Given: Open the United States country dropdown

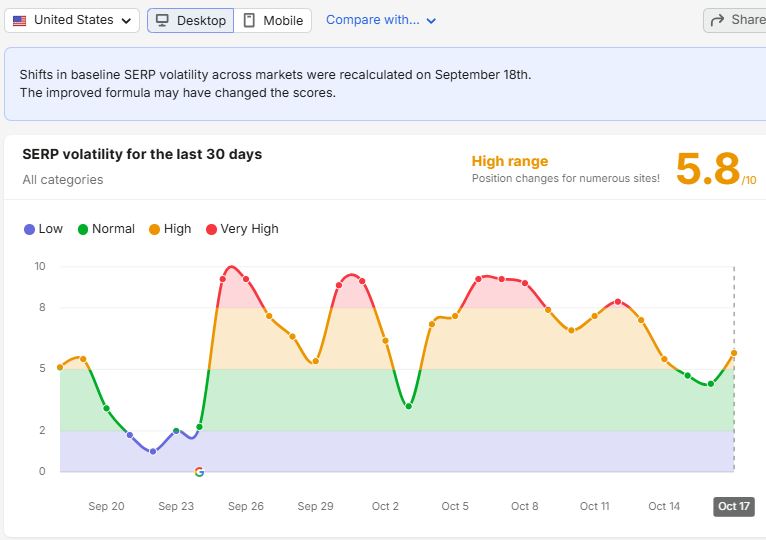Looking at the screenshot, I should [72, 21].
